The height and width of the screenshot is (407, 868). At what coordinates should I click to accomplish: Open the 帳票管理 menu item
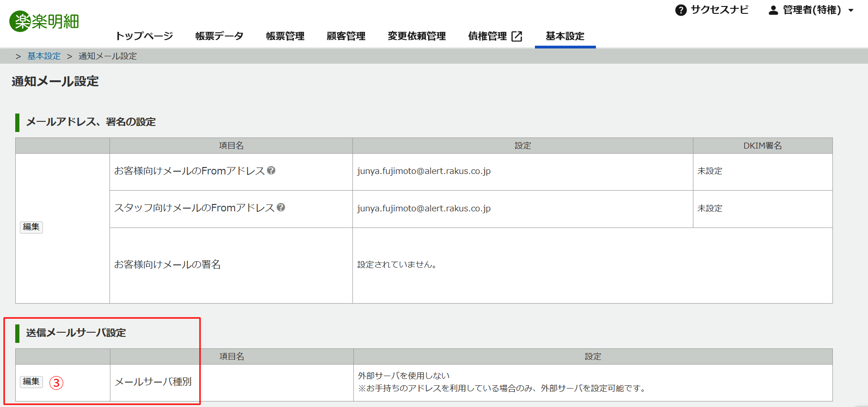click(285, 36)
